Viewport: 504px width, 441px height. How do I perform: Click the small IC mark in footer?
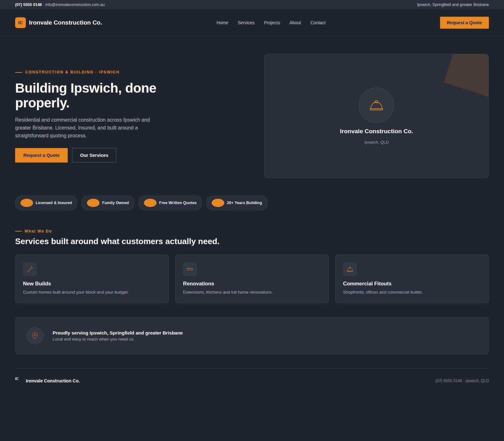17,379
